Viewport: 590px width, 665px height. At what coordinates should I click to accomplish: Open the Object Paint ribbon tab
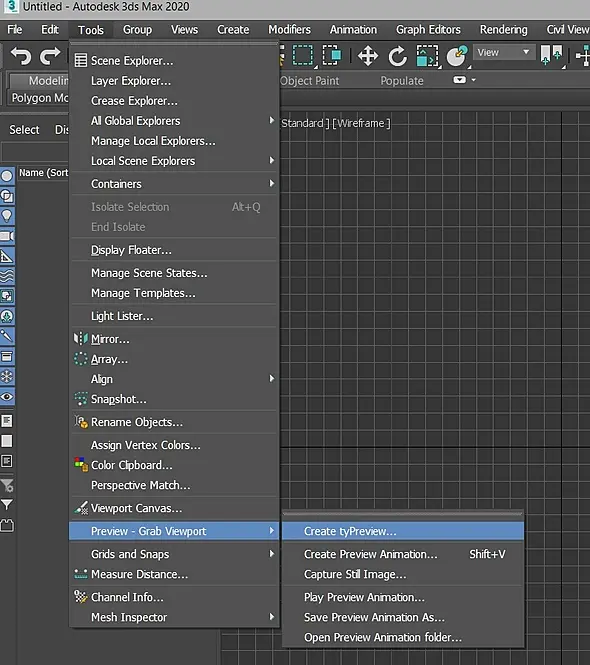(310, 81)
